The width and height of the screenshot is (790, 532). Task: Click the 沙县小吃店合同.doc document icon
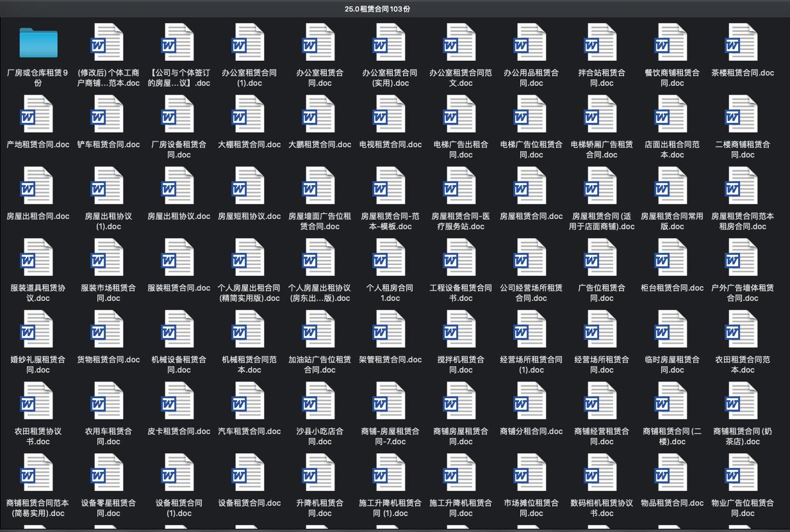tap(320, 401)
